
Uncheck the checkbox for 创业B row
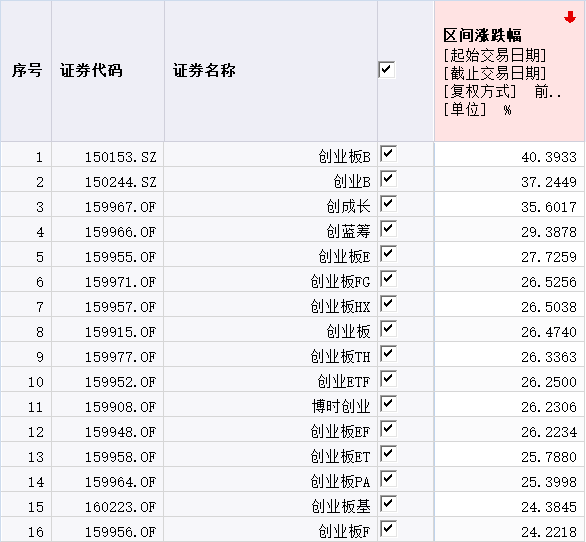[x=388, y=179]
